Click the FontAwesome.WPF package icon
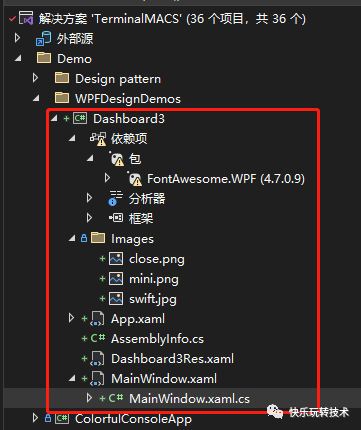 pos(135,179)
